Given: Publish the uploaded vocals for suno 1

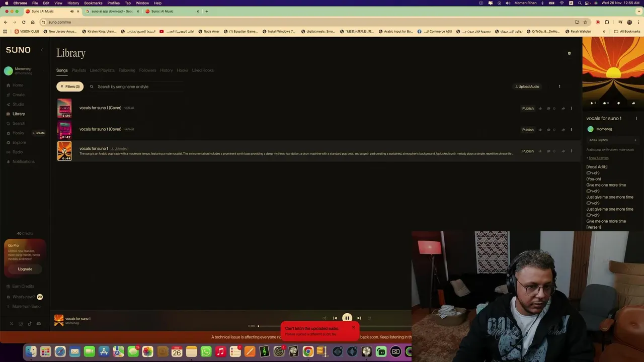Looking at the screenshot, I should click(x=528, y=151).
